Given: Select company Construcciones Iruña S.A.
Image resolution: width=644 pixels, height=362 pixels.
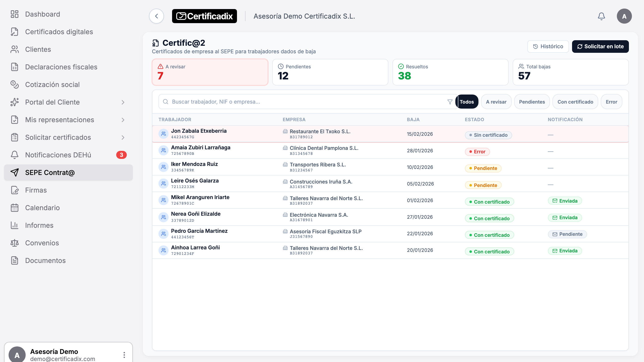Looking at the screenshot, I should (x=321, y=182).
